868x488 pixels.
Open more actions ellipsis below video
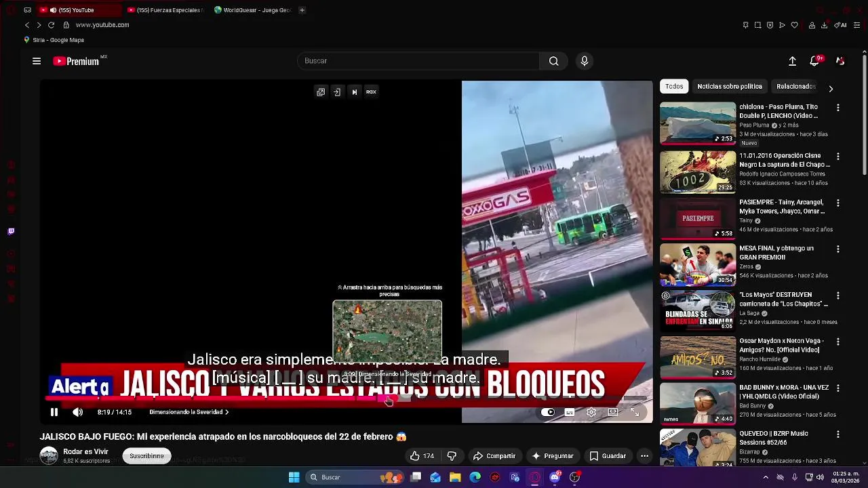645,456
